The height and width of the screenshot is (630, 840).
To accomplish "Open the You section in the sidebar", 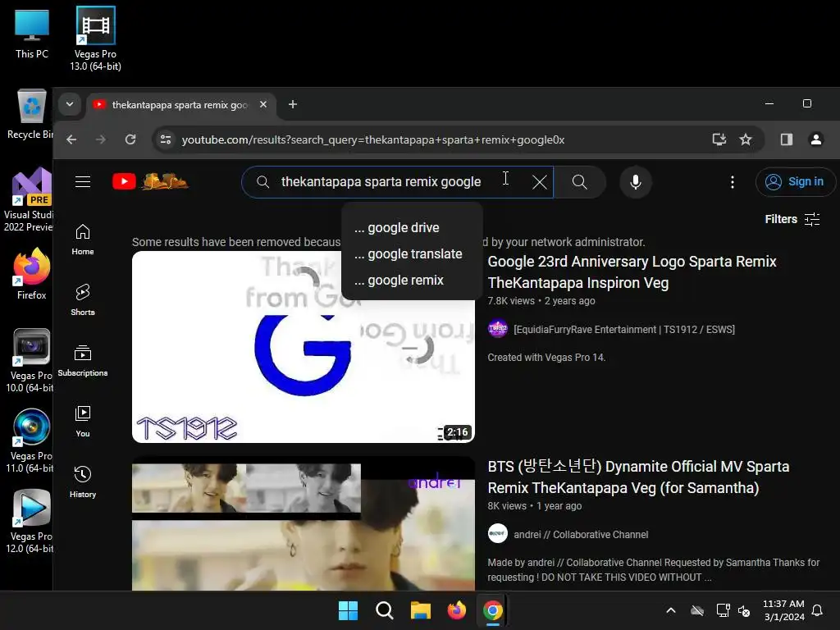I will click(83, 422).
